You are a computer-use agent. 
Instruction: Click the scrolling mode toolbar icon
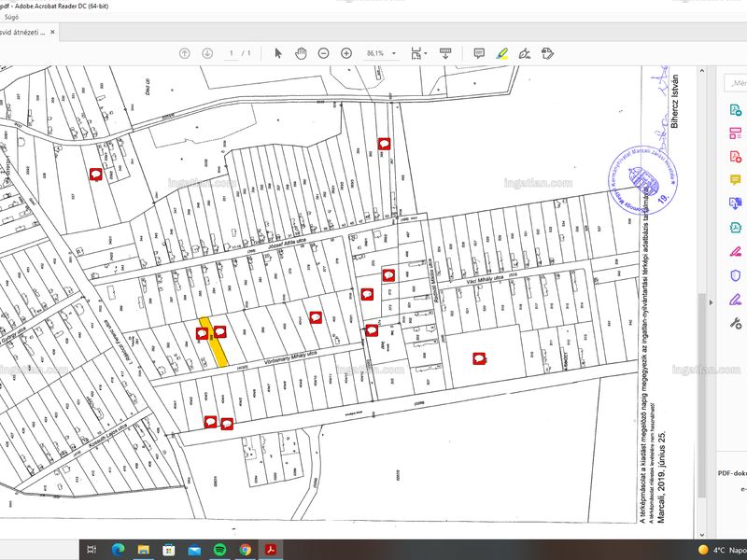(445, 53)
